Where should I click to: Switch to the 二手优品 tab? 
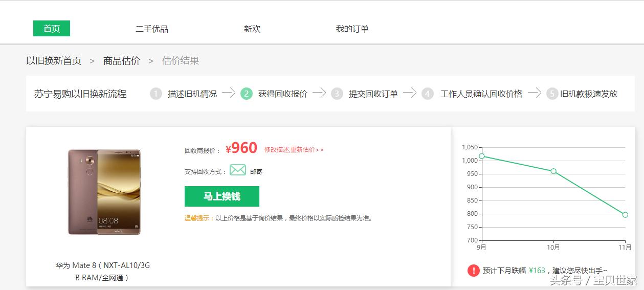pyautogui.click(x=152, y=29)
